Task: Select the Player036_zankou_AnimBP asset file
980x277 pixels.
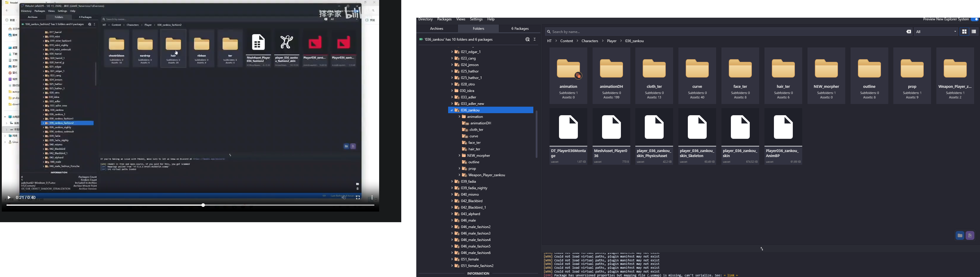Action: (783, 137)
